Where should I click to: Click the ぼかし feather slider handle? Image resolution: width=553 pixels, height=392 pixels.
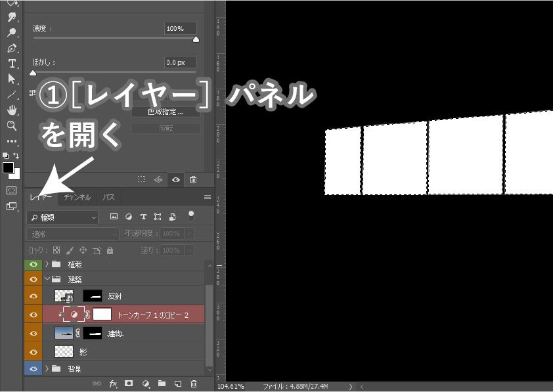33,73
